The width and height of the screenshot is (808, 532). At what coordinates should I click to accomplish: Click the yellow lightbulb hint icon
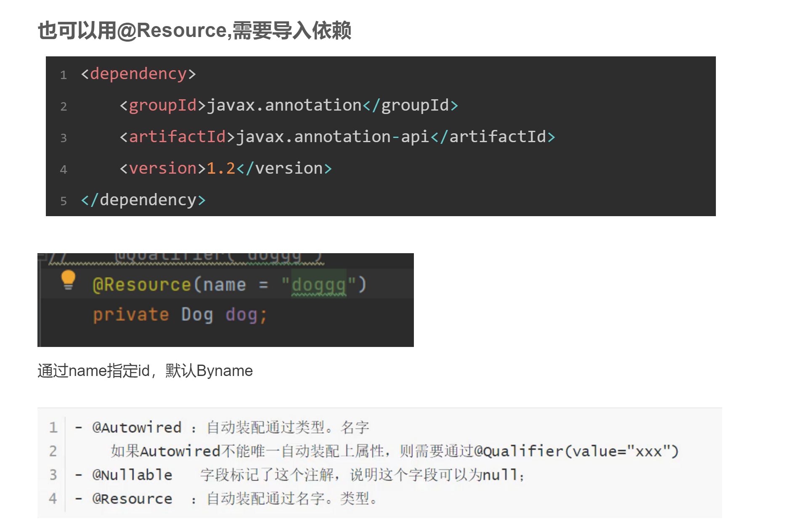pos(68,280)
